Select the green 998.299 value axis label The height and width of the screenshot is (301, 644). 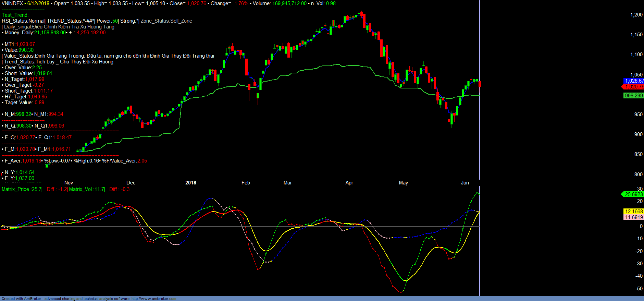pyautogui.click(x=634, y=96)
